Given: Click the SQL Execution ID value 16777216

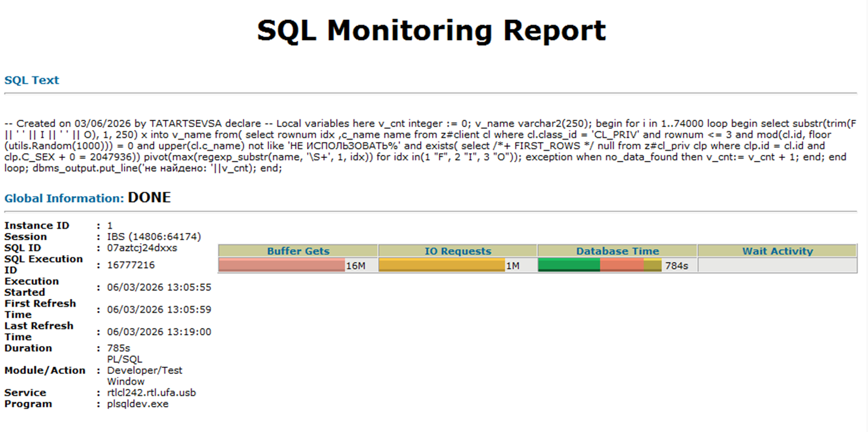Looking at the screenshot, I should pos(131,265).
